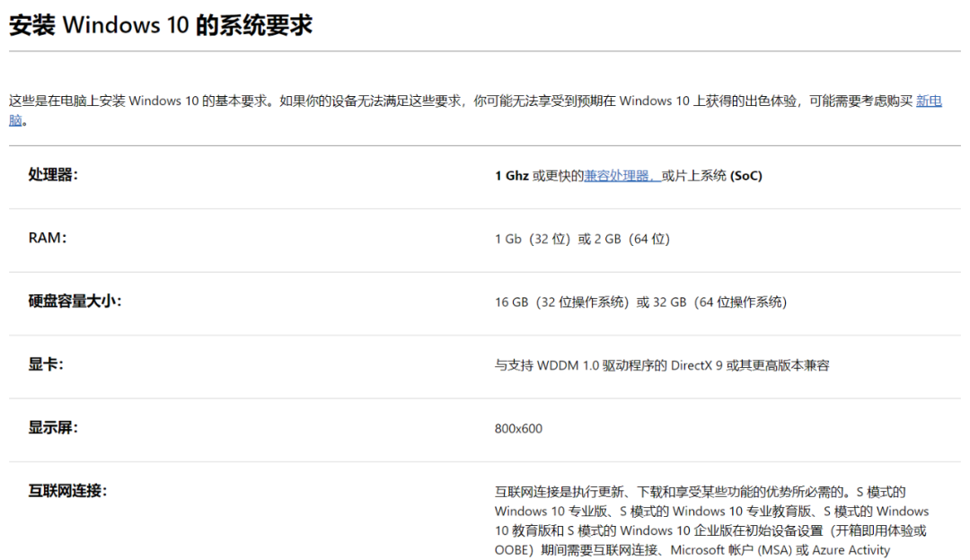The height and width of the screenshot is (560, 970).
Task: Select the page heading 安装 Windows 10 的系统要求
Action: [160, 24]
